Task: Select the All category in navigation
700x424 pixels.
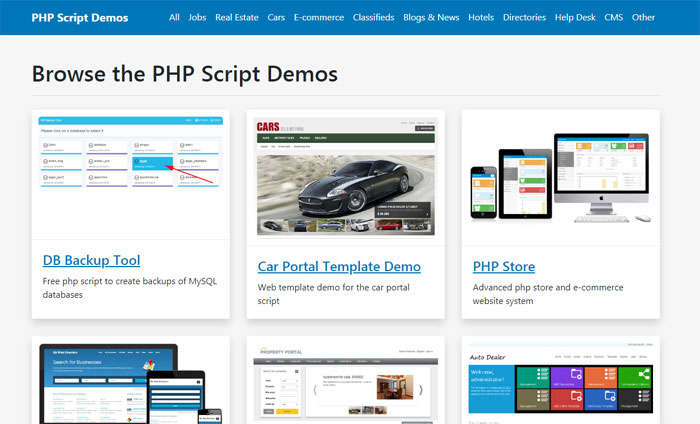Action: (174, 17)
